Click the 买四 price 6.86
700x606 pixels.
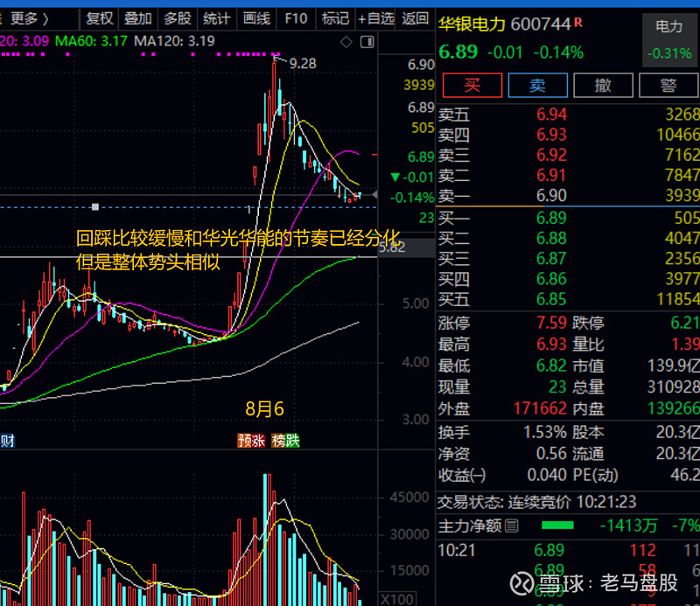[x=551, y=279]
